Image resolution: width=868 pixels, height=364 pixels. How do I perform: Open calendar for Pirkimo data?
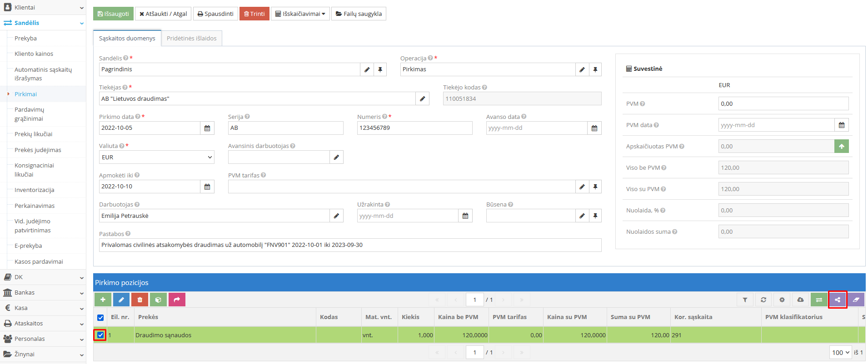point(207,128)
